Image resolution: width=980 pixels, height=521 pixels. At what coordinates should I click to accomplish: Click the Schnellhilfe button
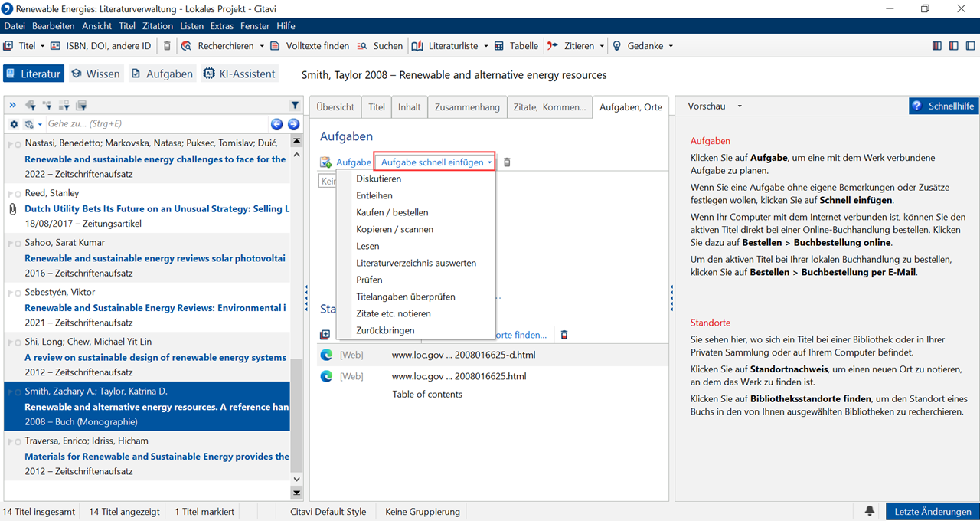click(943, 106)
